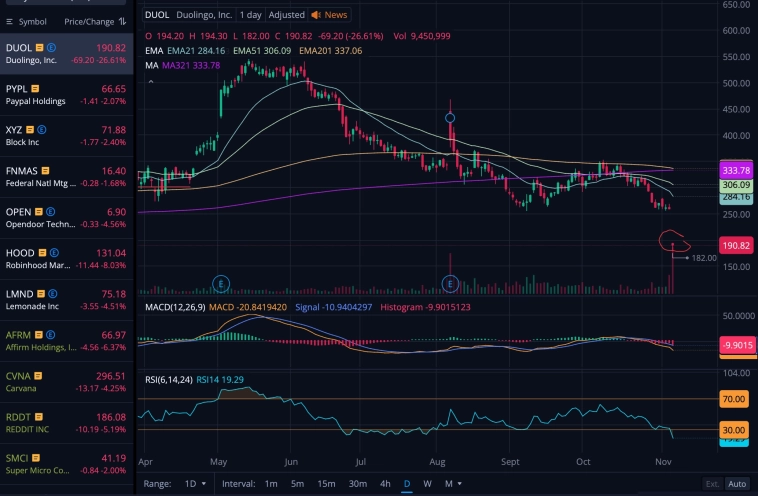The height and width of the screenshot is (496, 758).
Task: Click the blue earnings icon beside XYZ
Action: tap(42, 130)
